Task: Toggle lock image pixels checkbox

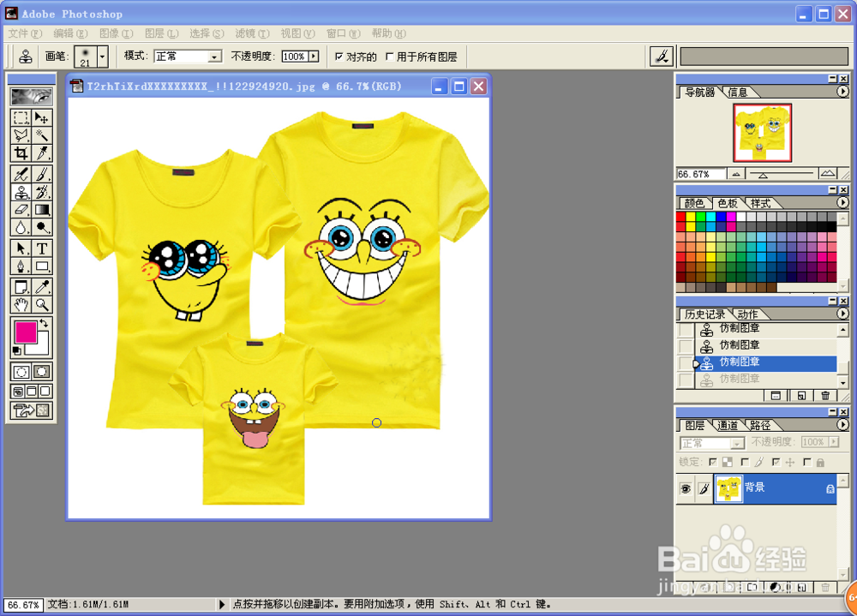Action: pyautogui.click(x=745, y=463)
